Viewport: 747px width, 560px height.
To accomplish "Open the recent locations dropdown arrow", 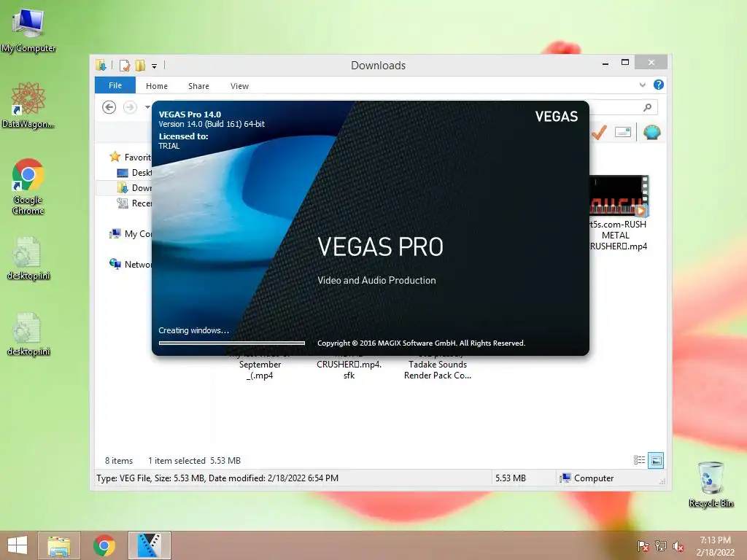I will pos(147,107).
